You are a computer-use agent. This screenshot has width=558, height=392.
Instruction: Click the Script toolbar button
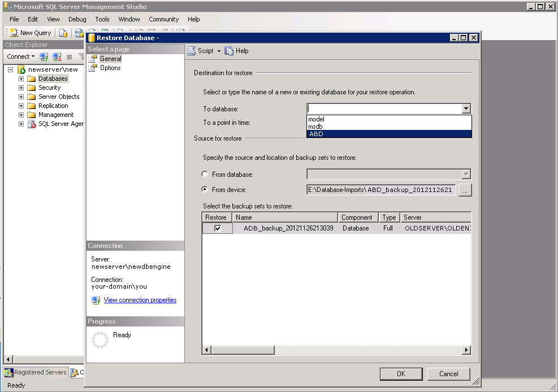click(201, 51)
